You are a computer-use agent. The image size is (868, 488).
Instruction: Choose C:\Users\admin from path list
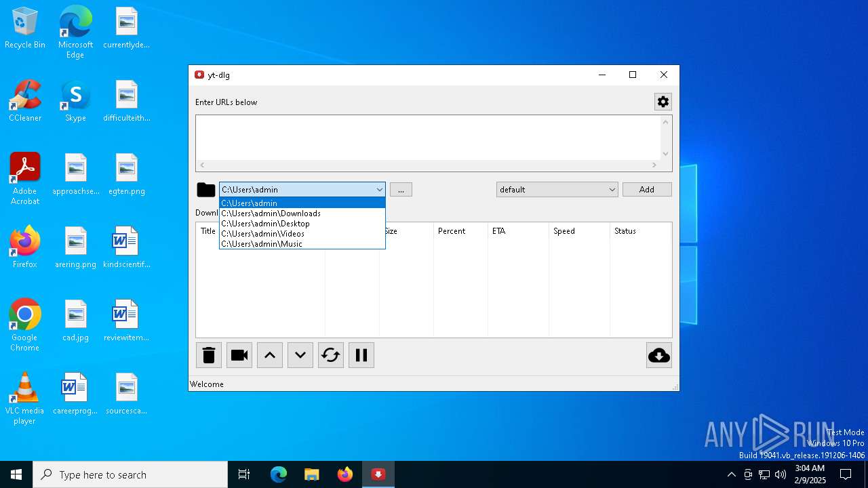302,203
